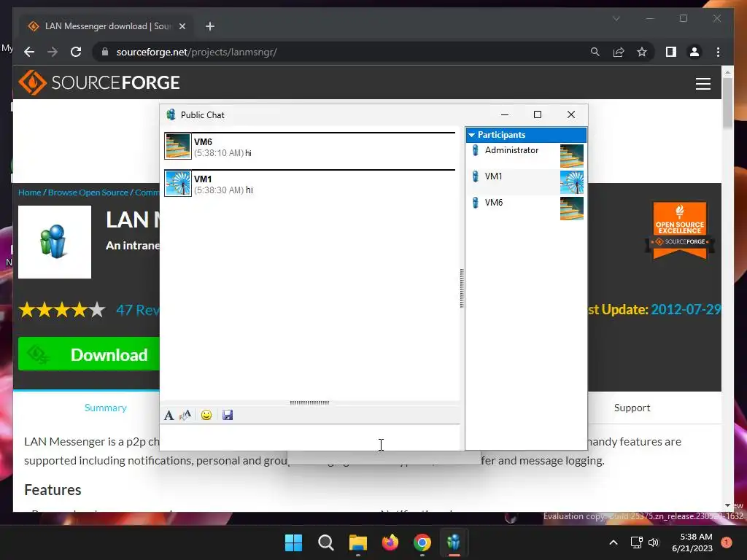The image size is (747, 560).
Task: Open the network status tray icon
Action: 636,542
